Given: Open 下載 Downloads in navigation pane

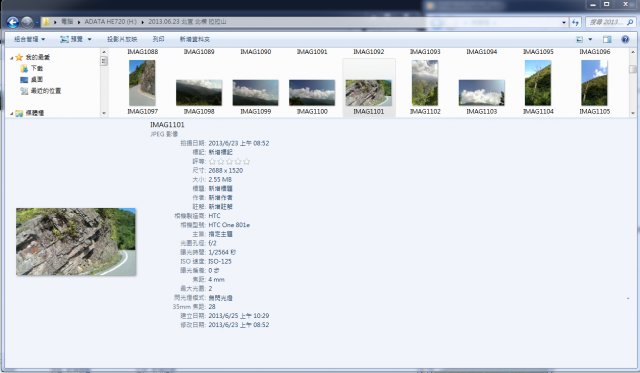Looking at the screenshot, I should (x=36, y=68).
